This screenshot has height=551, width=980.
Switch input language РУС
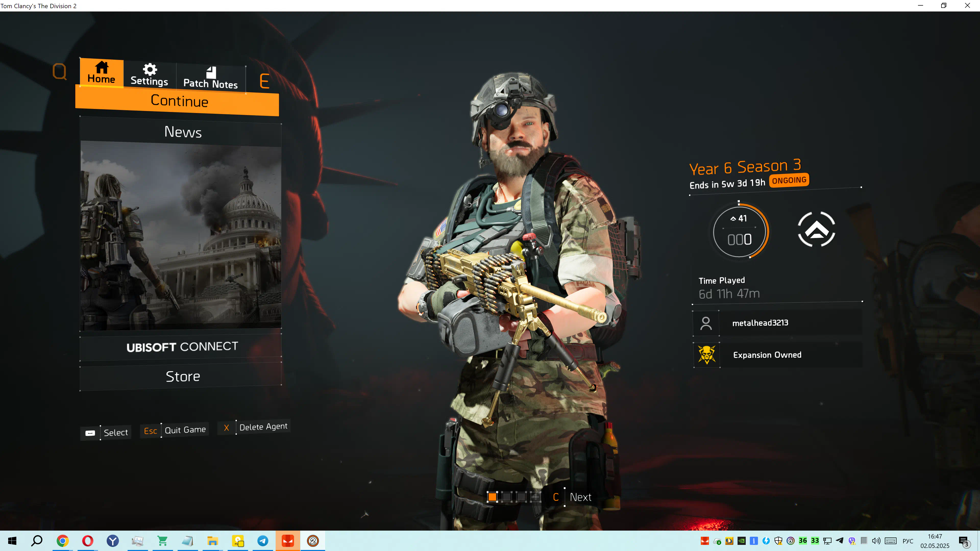908,541
